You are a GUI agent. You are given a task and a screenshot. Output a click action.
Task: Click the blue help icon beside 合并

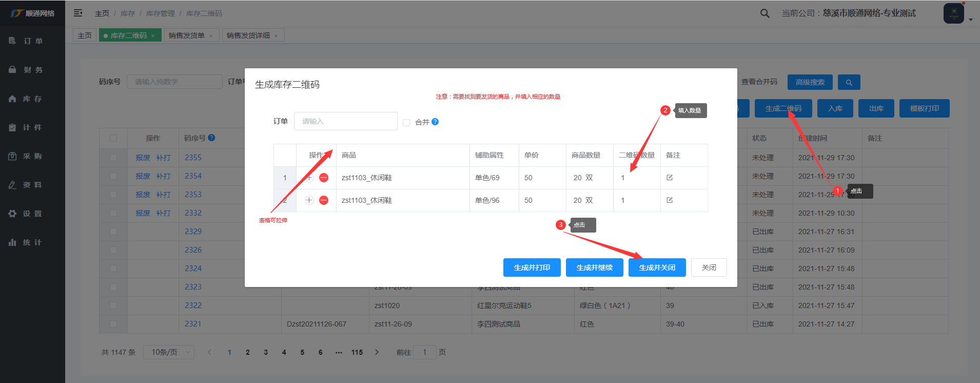pos(435,122)
